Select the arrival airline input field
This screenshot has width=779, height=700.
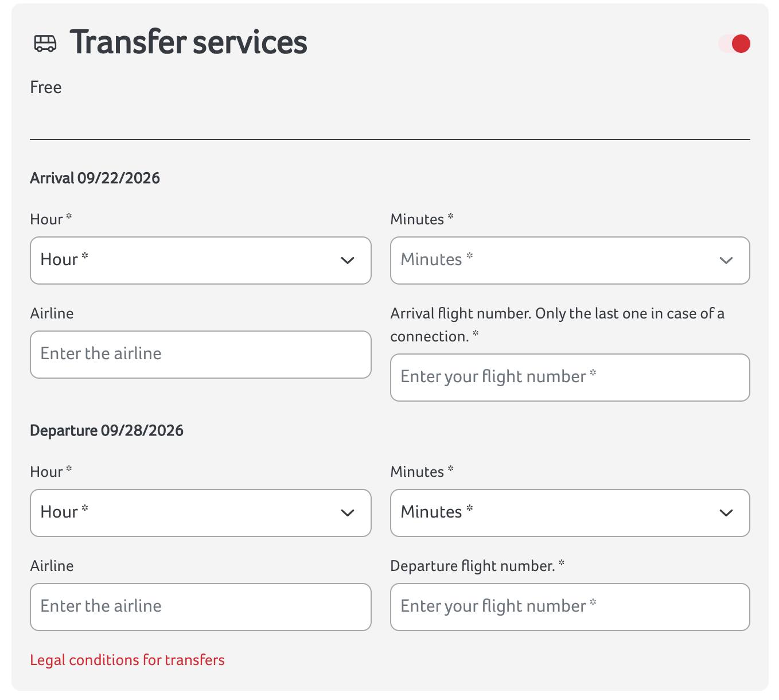[x=200, y=354]
